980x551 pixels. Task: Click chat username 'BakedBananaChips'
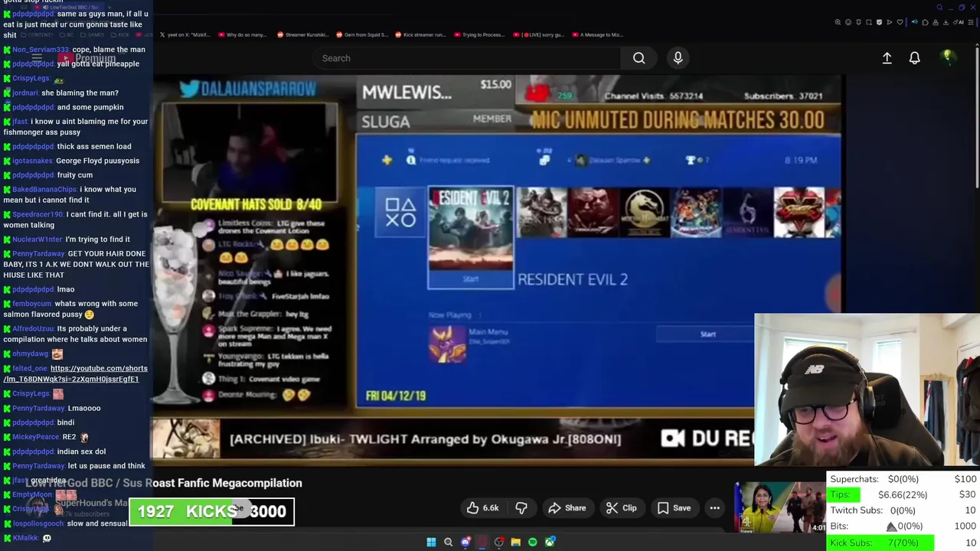tap(44, 189)
